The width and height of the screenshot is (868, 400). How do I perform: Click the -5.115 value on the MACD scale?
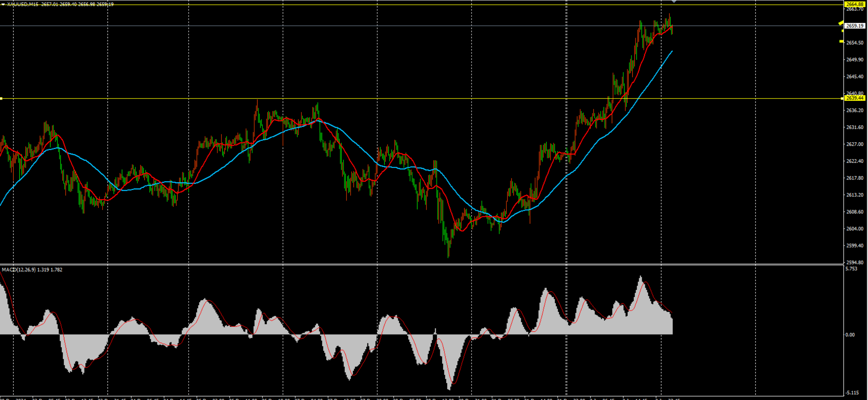[x=852, y=393]
